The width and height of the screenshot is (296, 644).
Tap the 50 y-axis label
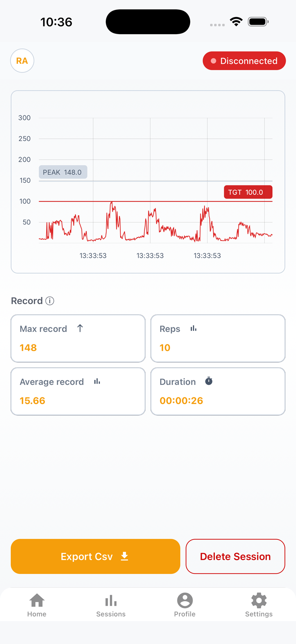pos(27,222)
